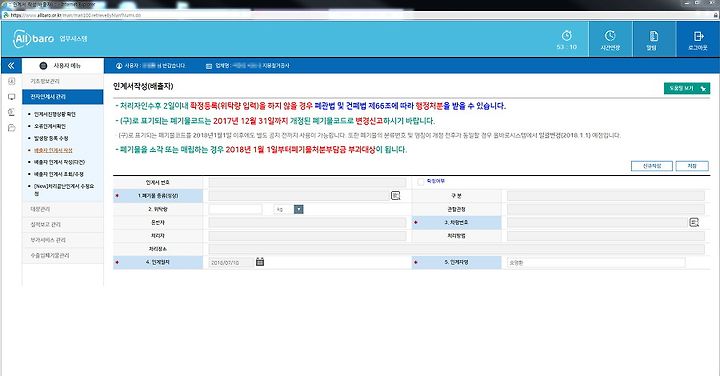Open 인계서진행상황 확인 link

55,114
